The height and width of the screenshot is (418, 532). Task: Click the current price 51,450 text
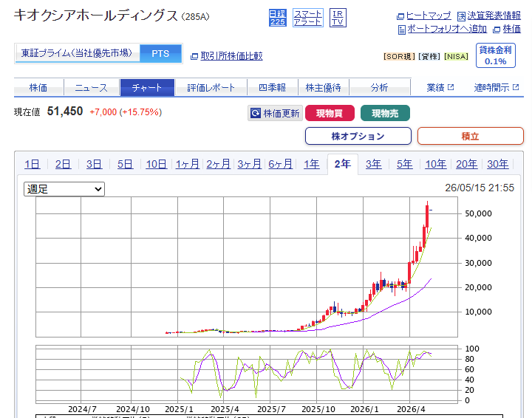pos(65,112)
